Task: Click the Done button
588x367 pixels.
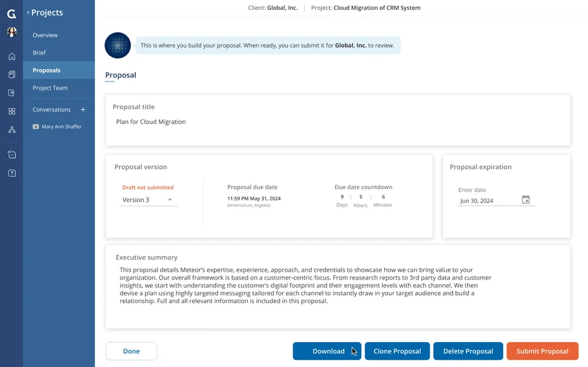Action: [x=131, y=351]
